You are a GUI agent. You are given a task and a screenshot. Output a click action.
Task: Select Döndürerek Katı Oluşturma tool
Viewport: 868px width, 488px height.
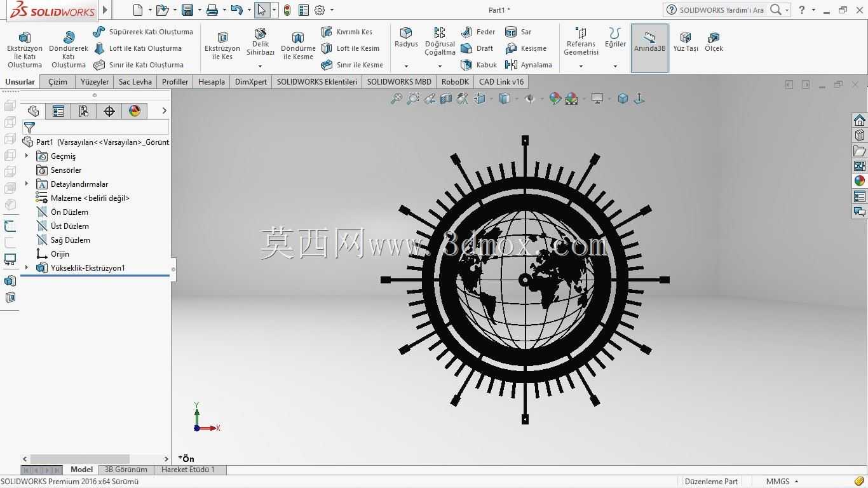[x=69, y=50]
